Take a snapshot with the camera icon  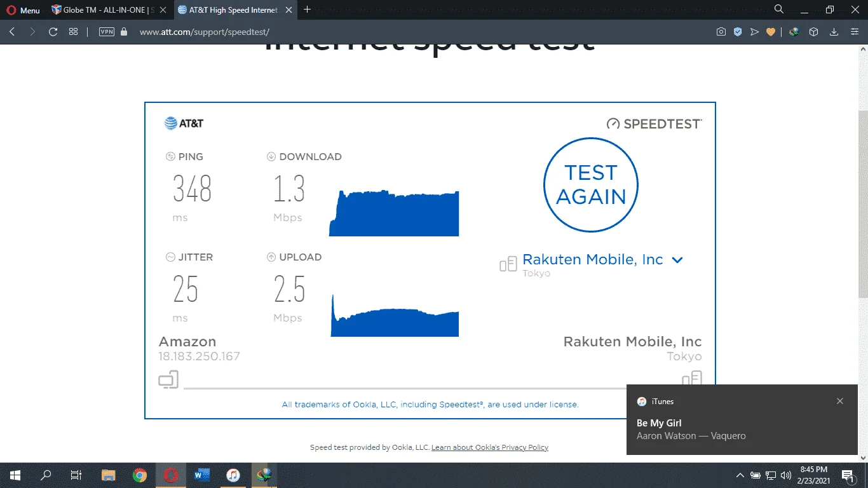721,32
